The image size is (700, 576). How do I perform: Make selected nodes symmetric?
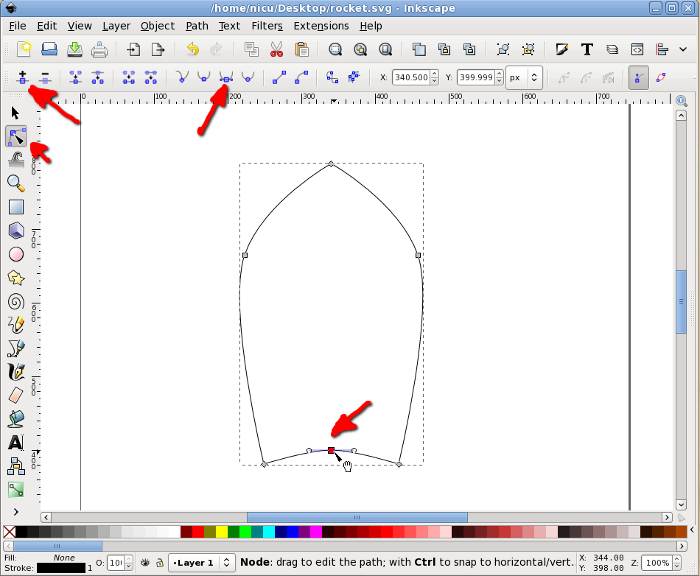226,77
